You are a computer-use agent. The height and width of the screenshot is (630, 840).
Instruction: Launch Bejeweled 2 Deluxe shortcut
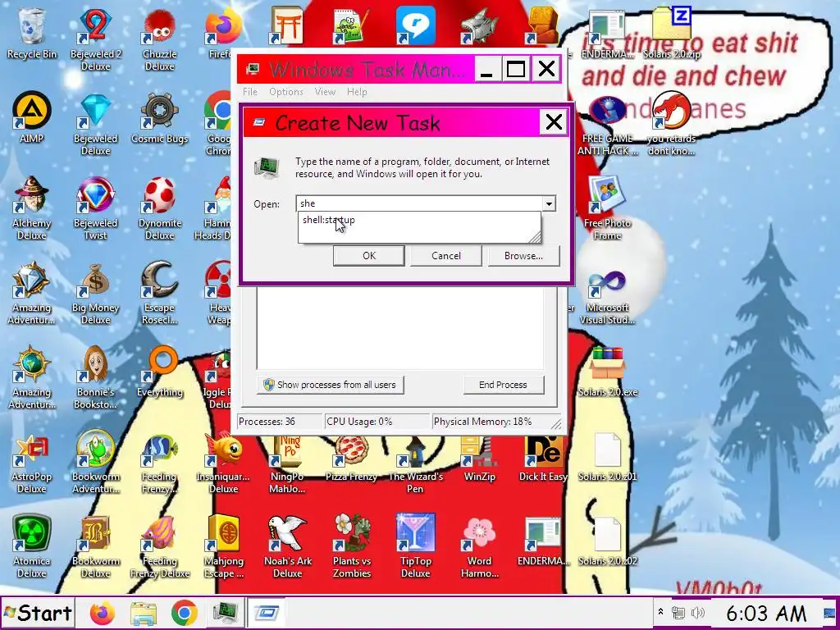[x=95, y=39]
